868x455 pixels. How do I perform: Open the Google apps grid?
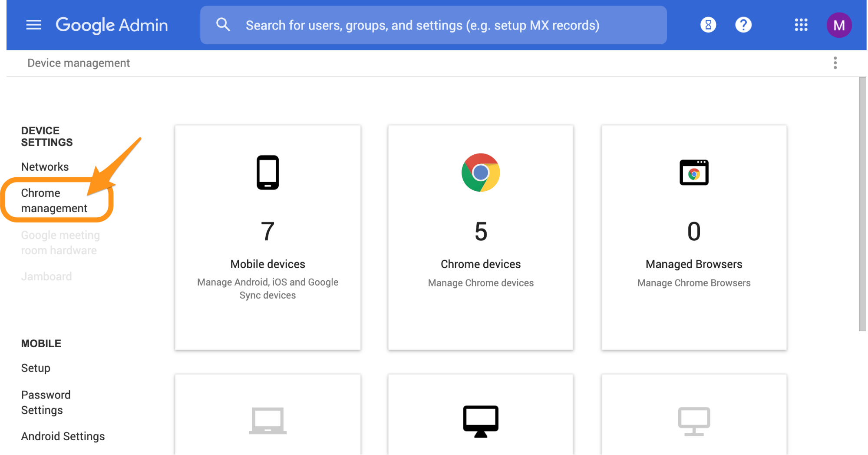(801, 25)
